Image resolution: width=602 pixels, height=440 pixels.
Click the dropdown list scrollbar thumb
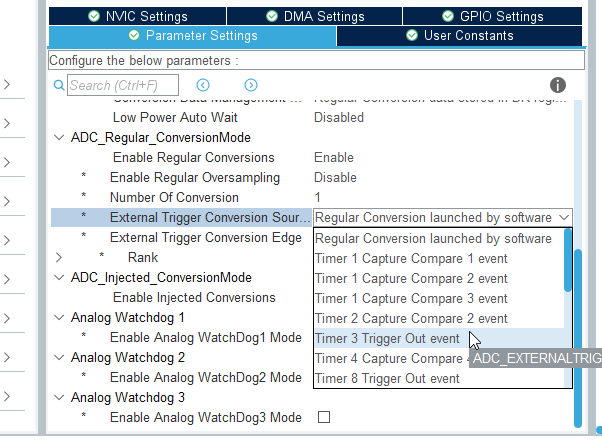568,260
